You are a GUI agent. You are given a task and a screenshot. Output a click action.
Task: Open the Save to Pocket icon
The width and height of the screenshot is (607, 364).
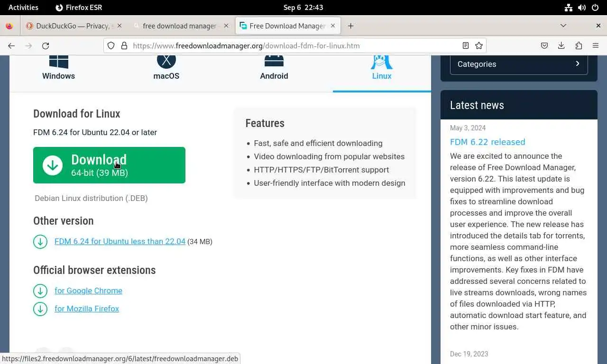pyautogui.click(x=544, y=45)
